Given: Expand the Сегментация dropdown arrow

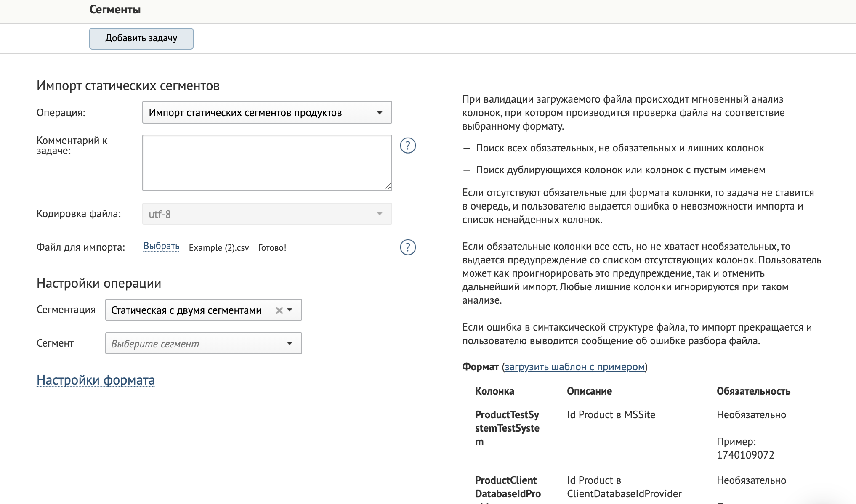Looking at the screenshot, I should pyautogui.click(x=290, y=310).
